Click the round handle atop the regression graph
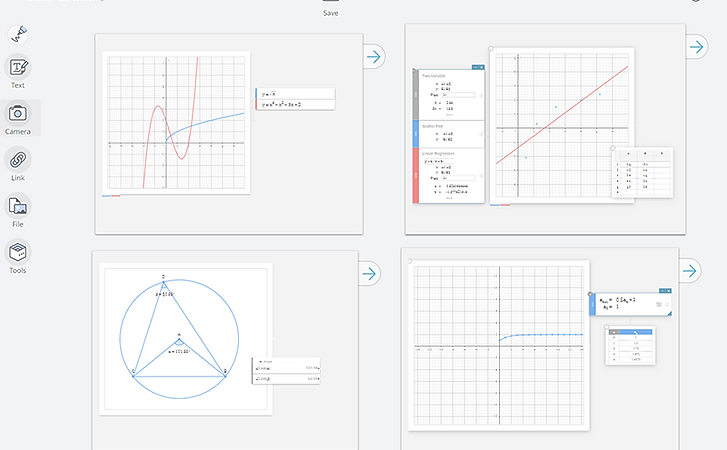This screenshot has height=450, width=727. pyautogui.click(x=491, y=48)
